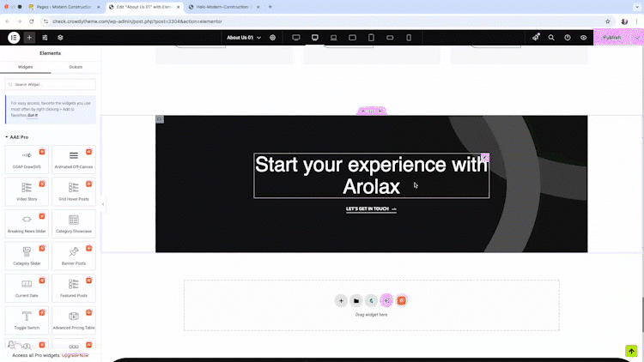Switch to the Widgets tab
Viewport: 644px width, 362px height.
point(26,67)
